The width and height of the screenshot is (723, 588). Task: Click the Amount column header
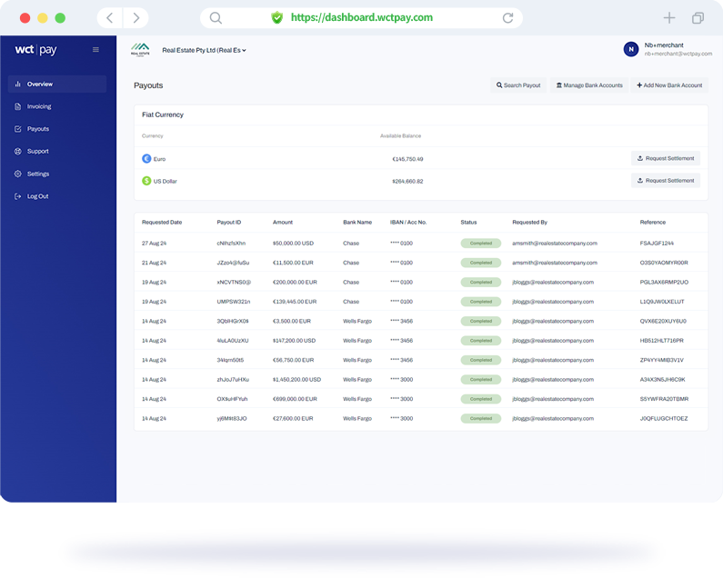pyautogui.click(x=283, y=222)
